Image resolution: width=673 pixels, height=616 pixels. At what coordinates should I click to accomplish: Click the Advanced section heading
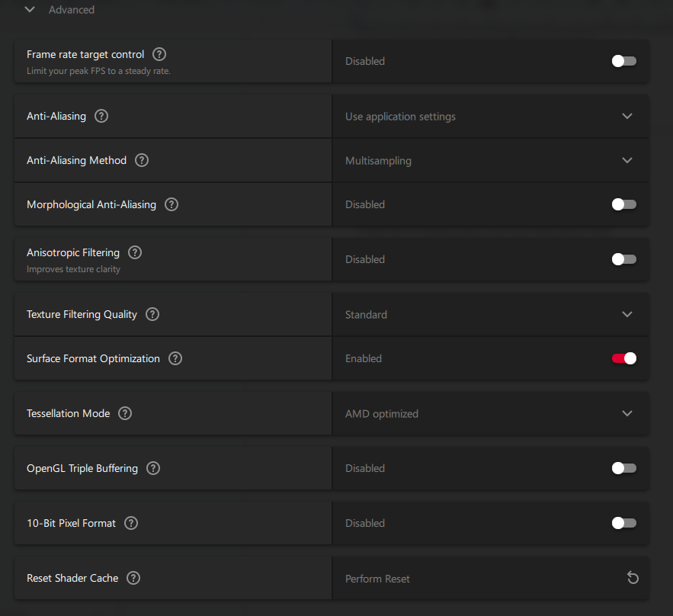(x=71, y=10)
